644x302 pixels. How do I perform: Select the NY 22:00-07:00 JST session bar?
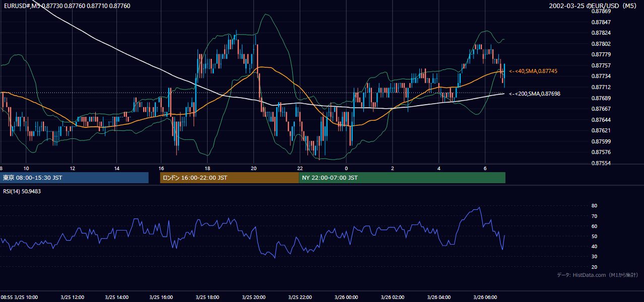[x=402, y=178]
